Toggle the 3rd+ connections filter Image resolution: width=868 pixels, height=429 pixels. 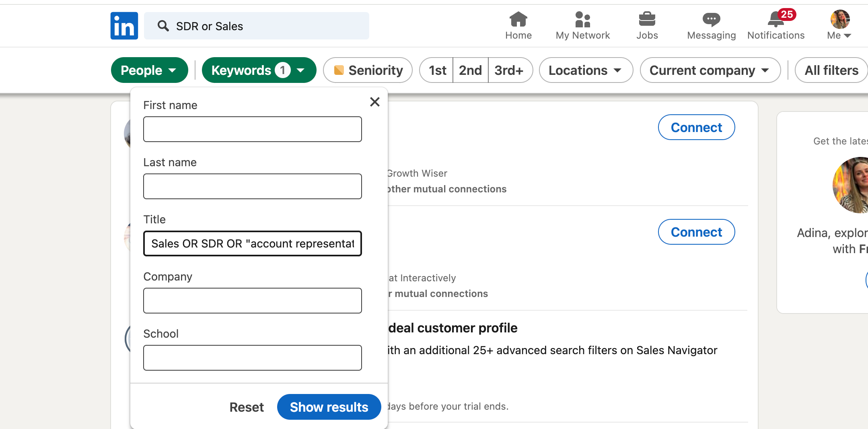click(510, 70)
